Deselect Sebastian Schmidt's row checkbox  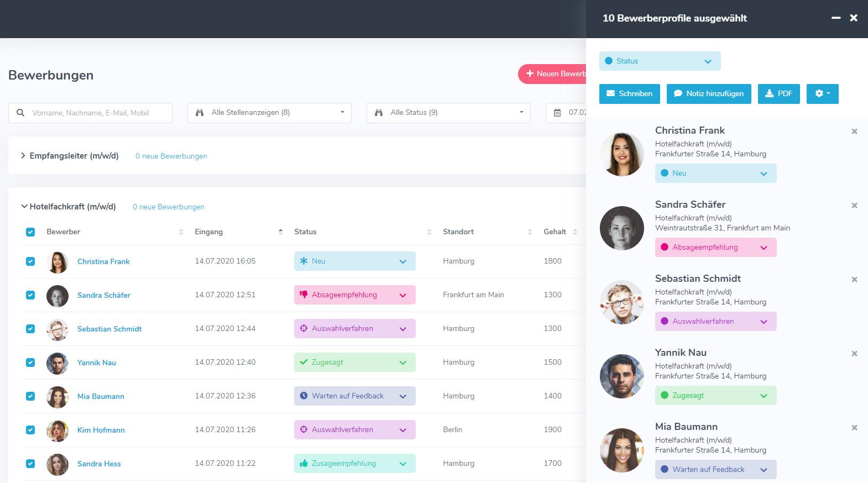30,329
